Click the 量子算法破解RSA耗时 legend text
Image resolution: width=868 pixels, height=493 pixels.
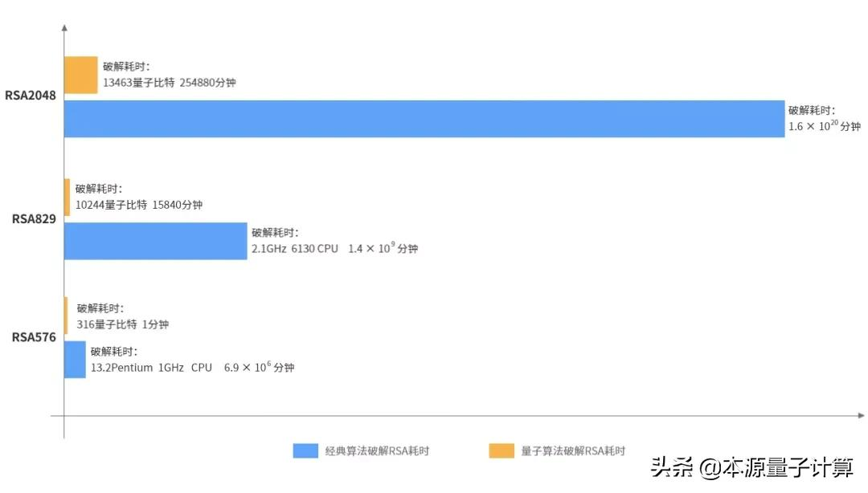573,451
